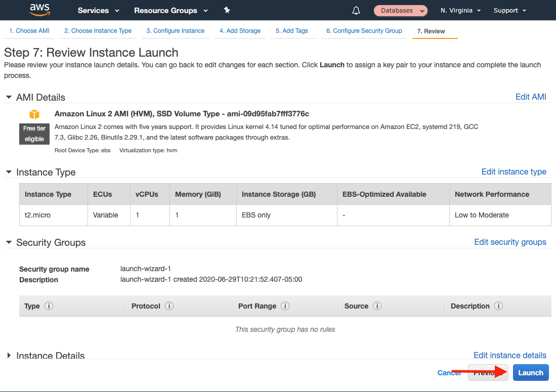Click the Description column info icon
The height and width of the screenshot is (392, 556).
tap(498, 306)
